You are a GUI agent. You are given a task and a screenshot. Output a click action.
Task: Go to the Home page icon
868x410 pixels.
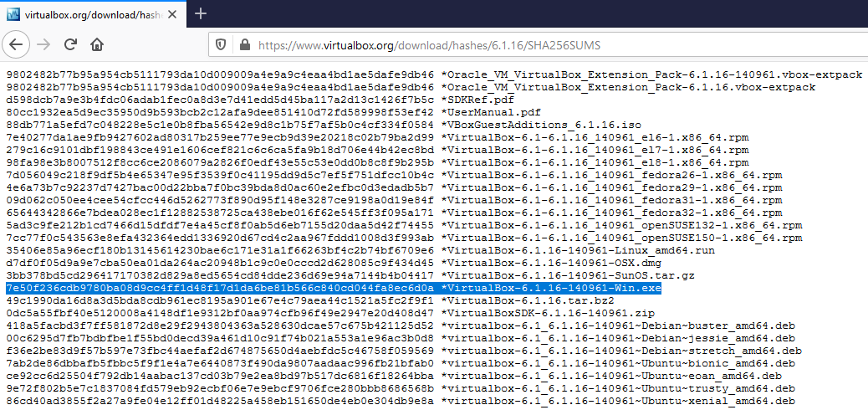(97, 44)
